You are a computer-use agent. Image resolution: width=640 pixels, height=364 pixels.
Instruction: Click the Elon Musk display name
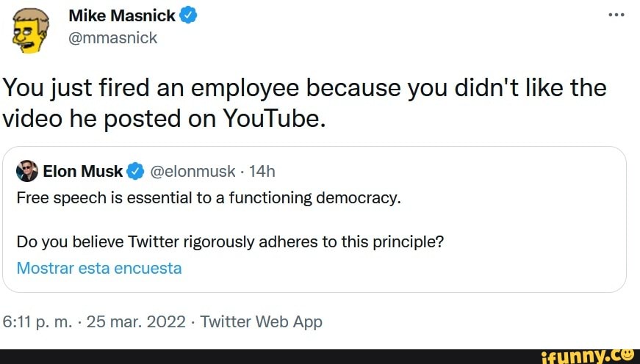tap(83, 172)
